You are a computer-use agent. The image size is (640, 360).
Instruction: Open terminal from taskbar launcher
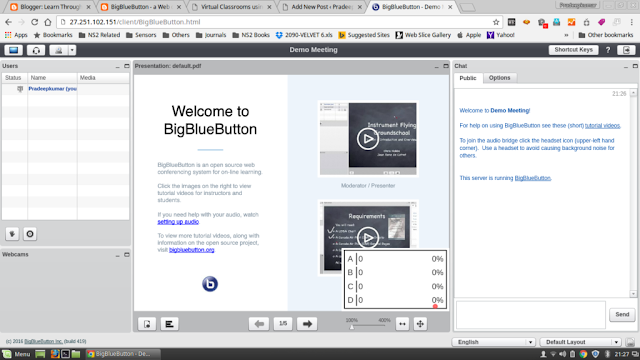pos(65,354)
